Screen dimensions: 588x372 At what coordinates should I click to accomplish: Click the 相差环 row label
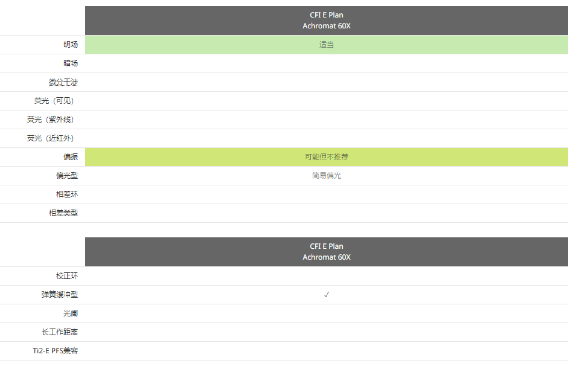[x=67, y=194]
